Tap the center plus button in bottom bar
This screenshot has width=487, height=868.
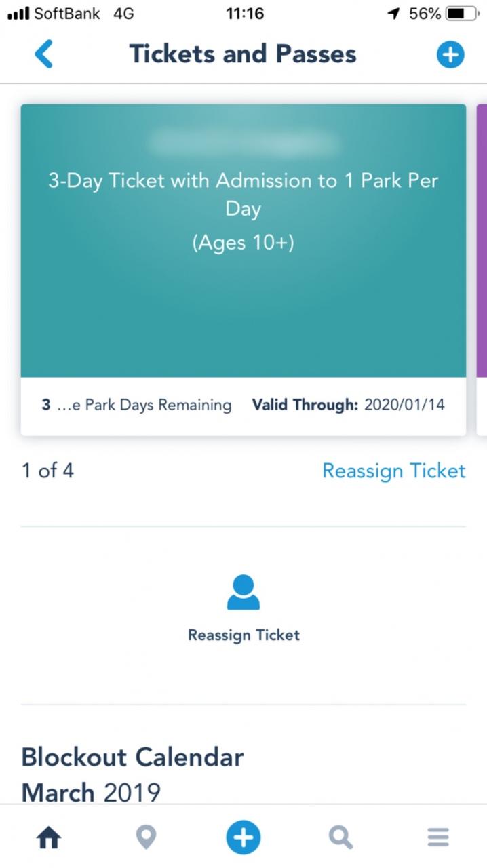point(243,838)
